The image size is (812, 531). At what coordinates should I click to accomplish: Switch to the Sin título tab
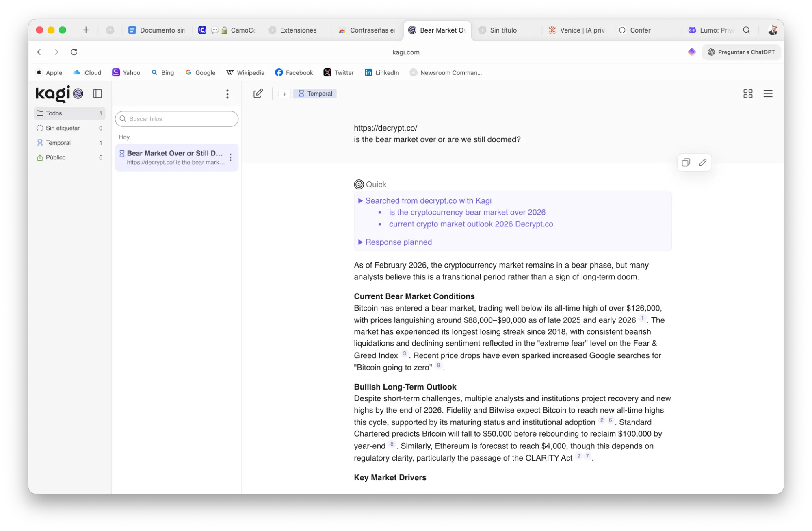point(503,30)
